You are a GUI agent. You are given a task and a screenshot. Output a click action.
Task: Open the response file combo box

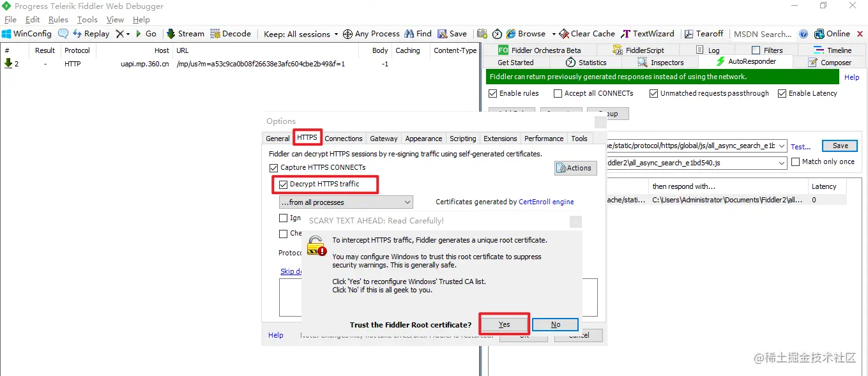(x=697, y=163)
